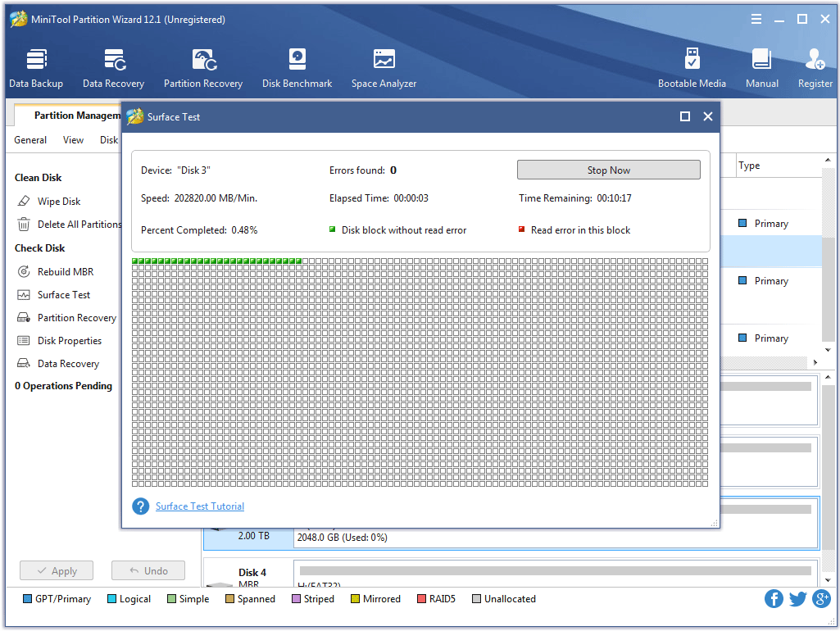Image resolution: width=840 pixels, height=631 pixels.
Task: Open the Disk menu
Action: [109, 140]
